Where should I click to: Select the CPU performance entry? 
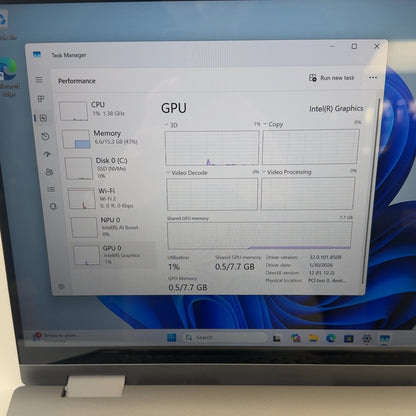(106, 110)
